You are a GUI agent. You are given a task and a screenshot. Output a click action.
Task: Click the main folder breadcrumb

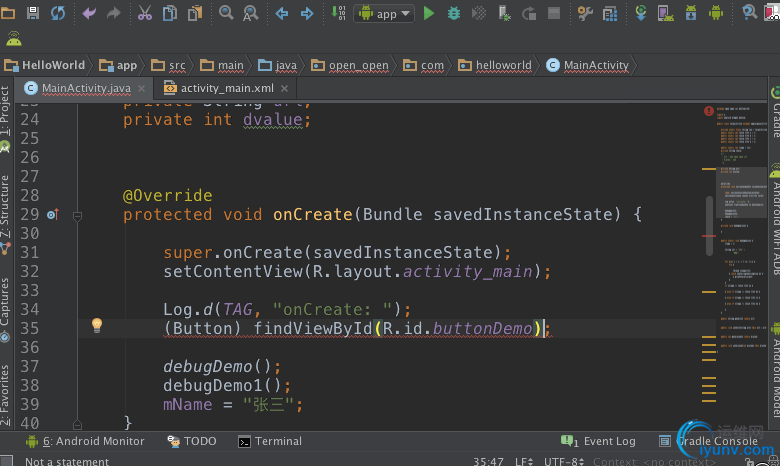point(222,65)
